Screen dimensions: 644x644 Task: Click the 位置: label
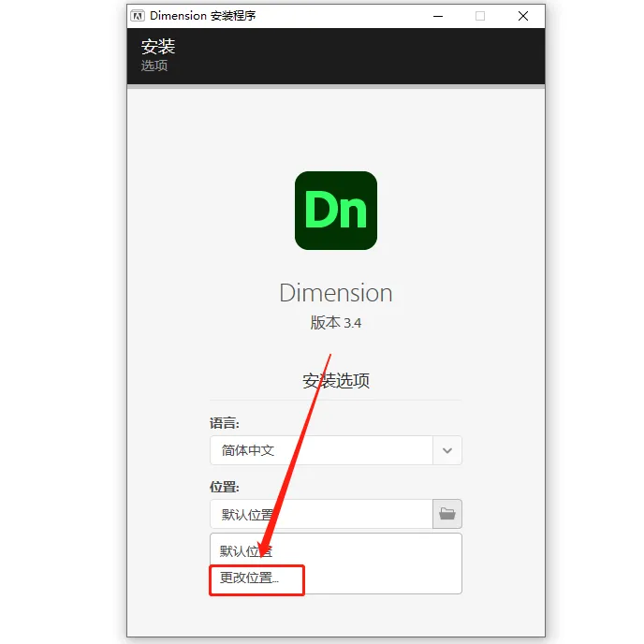click(225, 487)
